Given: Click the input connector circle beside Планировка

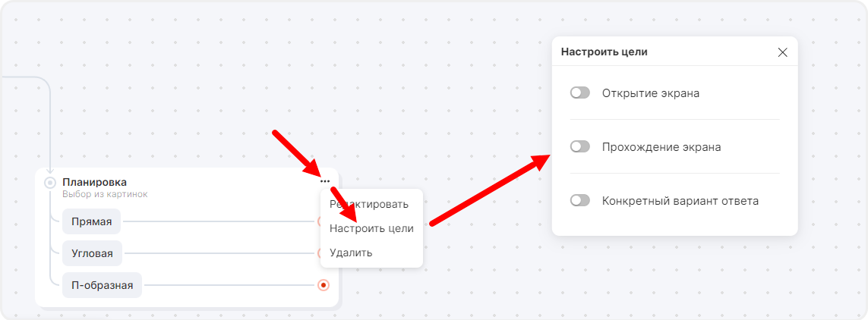Looking at the screenshot, I should [50, 182].
